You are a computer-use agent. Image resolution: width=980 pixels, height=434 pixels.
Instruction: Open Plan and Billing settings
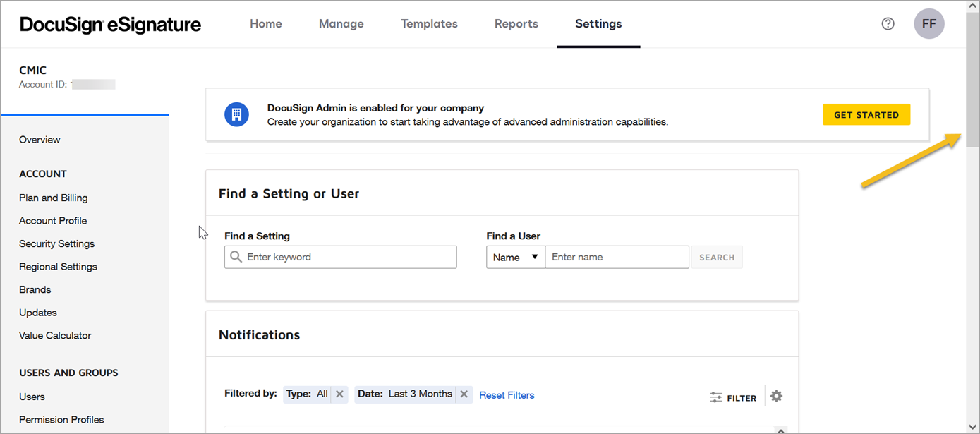coord(53,198)
